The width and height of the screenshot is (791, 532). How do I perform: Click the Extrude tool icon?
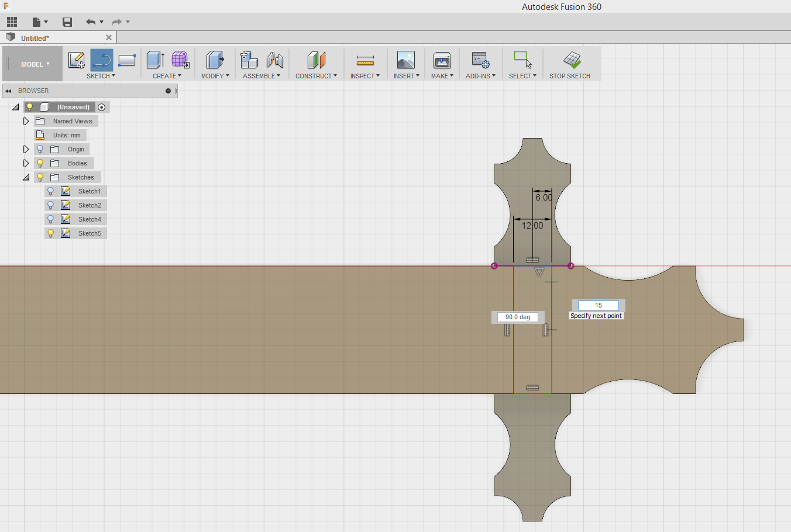click(155, 60)
